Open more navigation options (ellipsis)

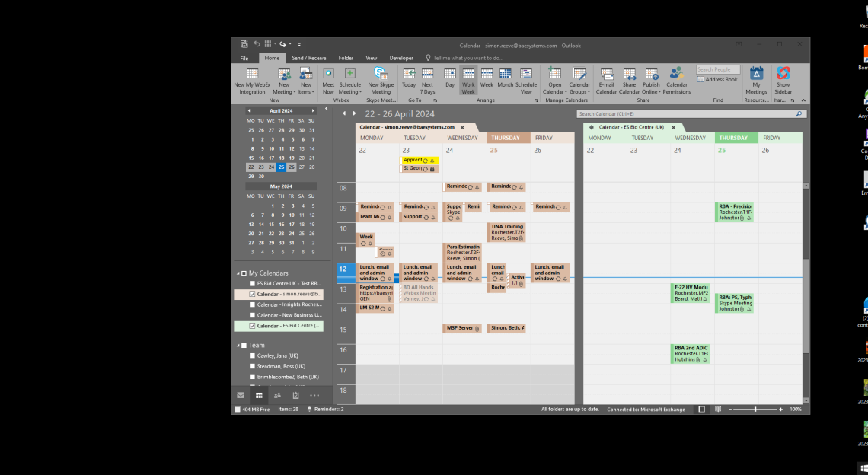(x=314, y=395)
